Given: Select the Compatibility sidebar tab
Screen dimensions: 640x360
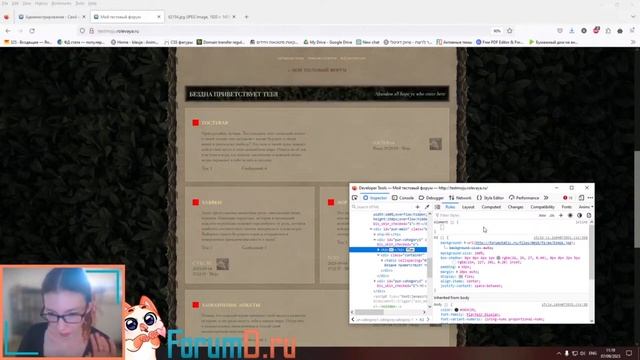Looking at the screenshot, I should [542, 207].
